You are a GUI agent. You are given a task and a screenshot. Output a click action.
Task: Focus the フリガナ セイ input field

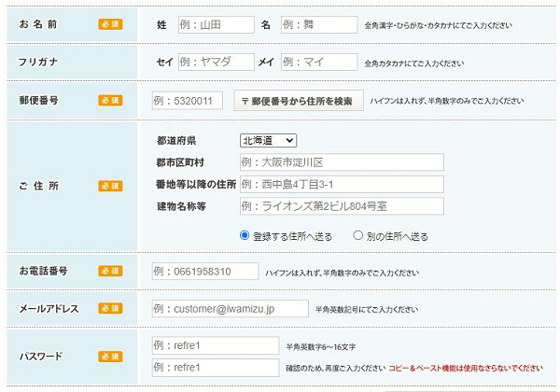click(x=215, y=63)
